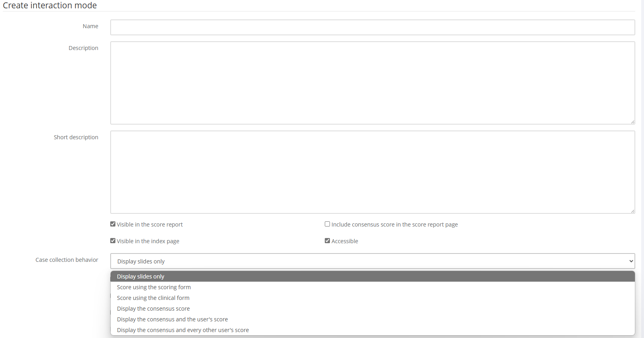Uncheck Visible in the score report
644x338 pixels.
pyautogui.click(x=113, y=224)
